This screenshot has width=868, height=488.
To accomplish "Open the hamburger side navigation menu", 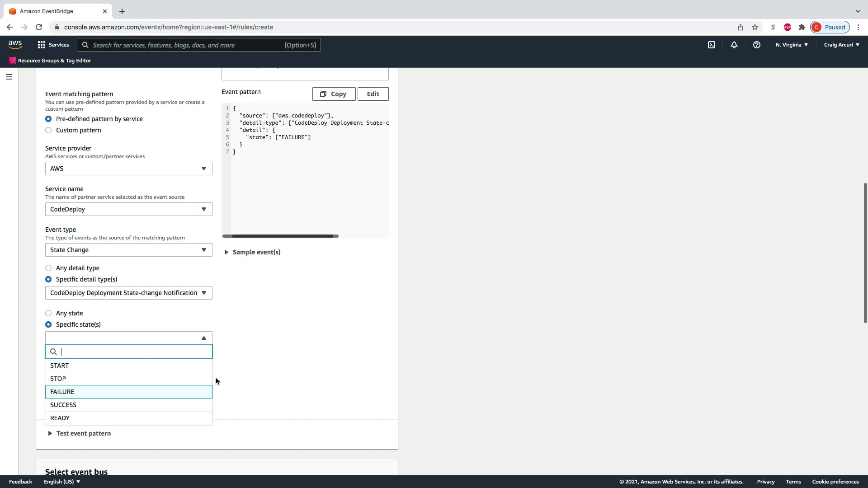I will tap(9, 77).
